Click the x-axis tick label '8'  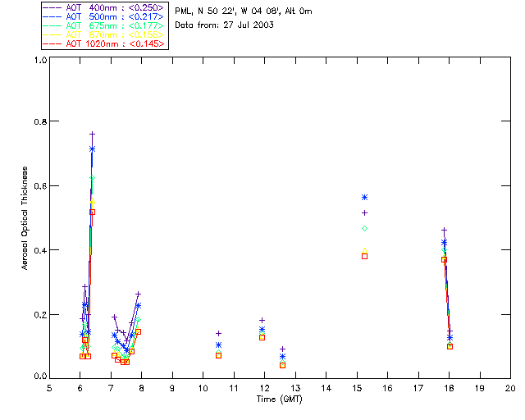(x=142, y=388)
